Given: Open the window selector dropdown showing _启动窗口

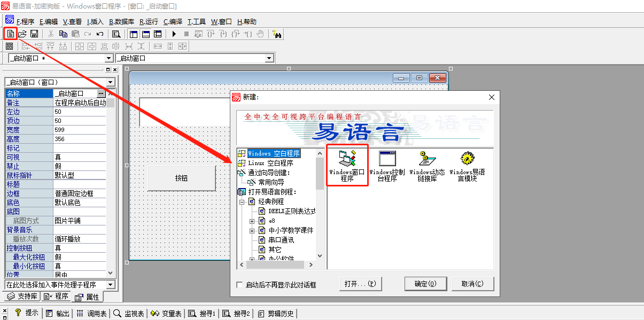Looking at the screenshot, I should point(270,58).
